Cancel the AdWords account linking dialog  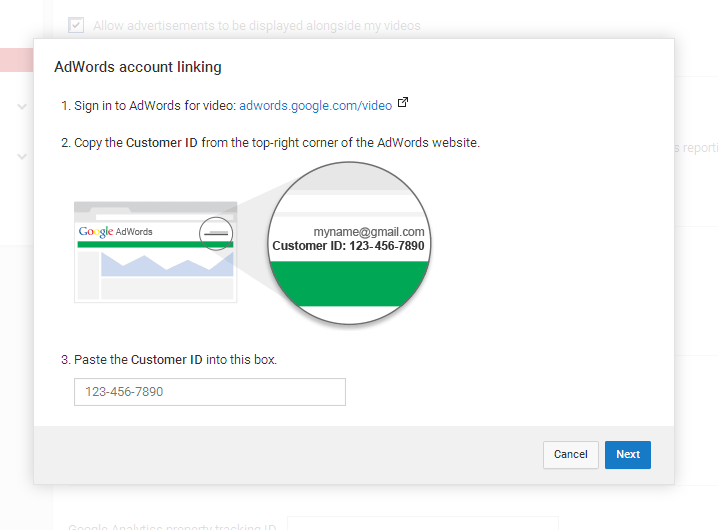coord(571,454)
